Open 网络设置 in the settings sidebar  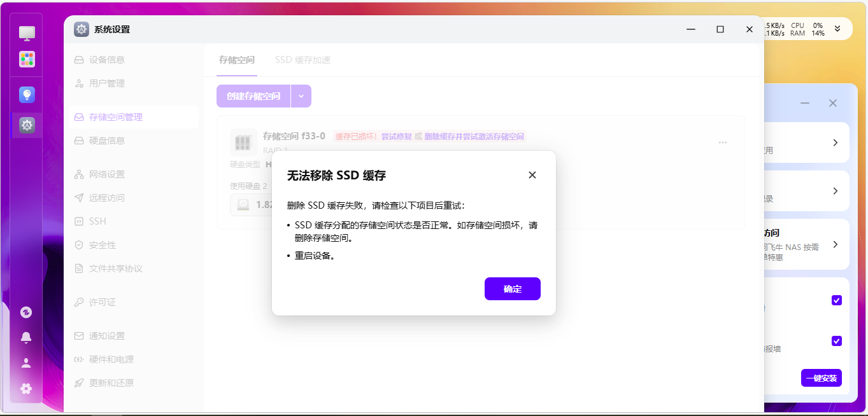click(x=107, y=174)
